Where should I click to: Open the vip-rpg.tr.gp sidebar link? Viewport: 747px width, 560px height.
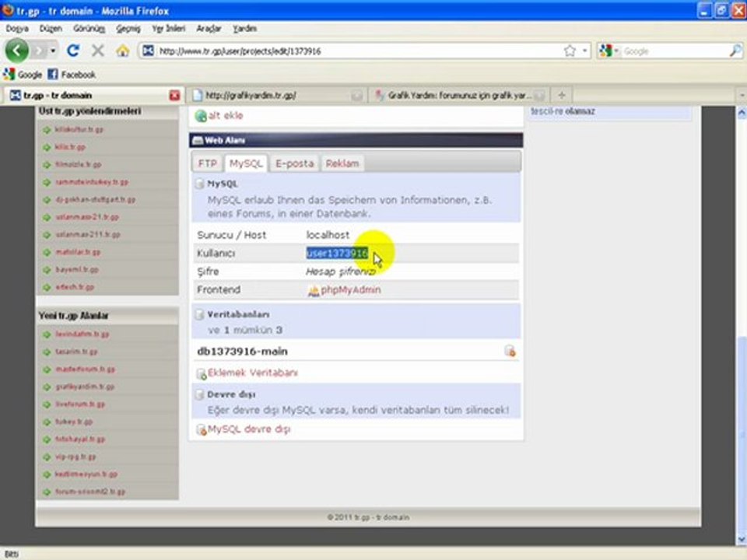tap(75, 457)
